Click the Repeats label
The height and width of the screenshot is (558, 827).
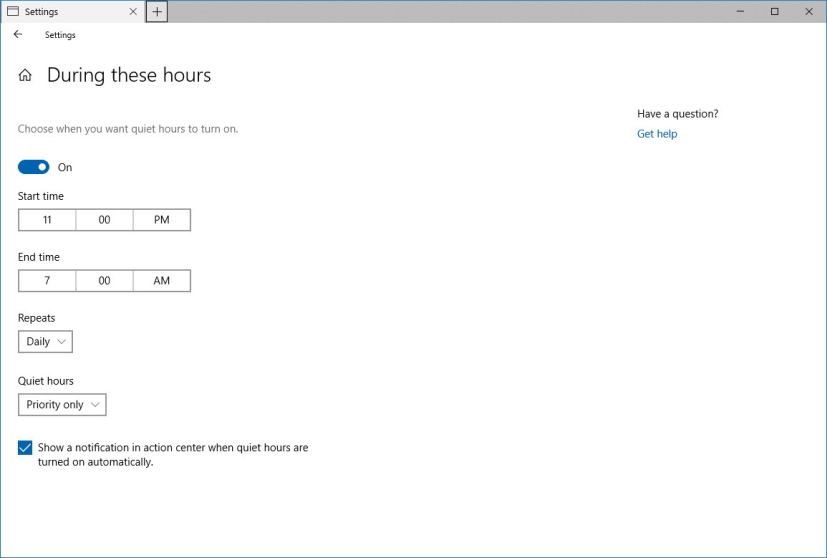tap(36, 318)
